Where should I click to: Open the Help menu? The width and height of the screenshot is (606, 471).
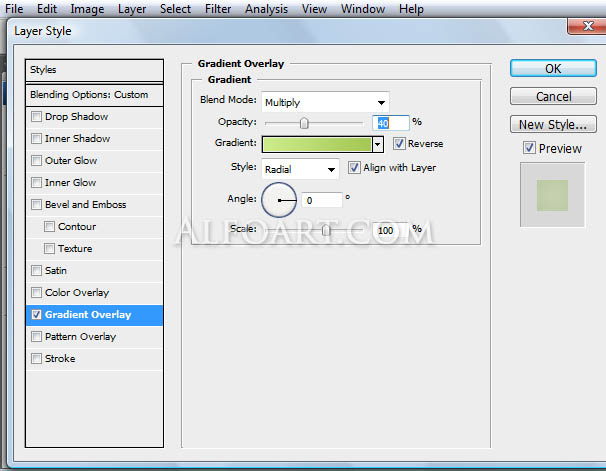click(411, 9)
